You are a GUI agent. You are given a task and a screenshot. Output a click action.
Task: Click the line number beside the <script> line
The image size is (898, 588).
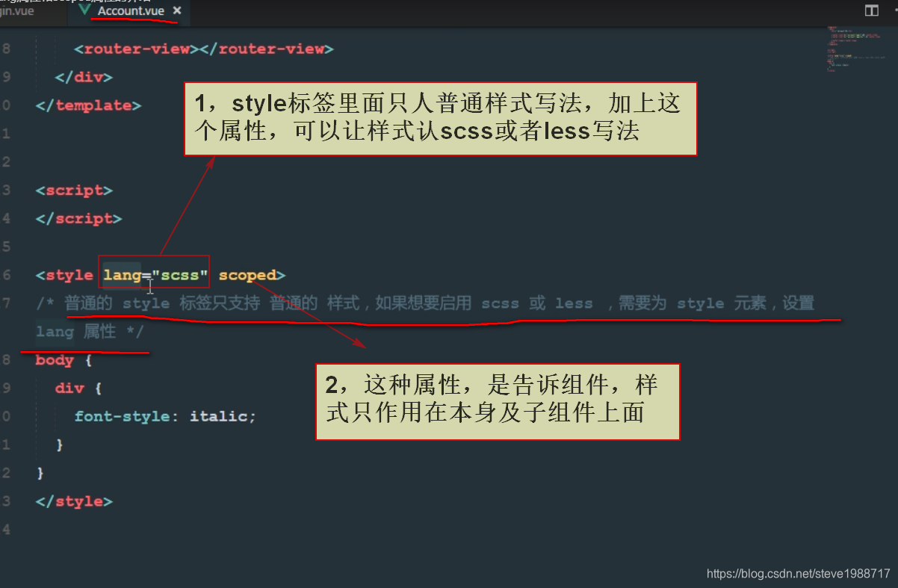tap(6, 191)
